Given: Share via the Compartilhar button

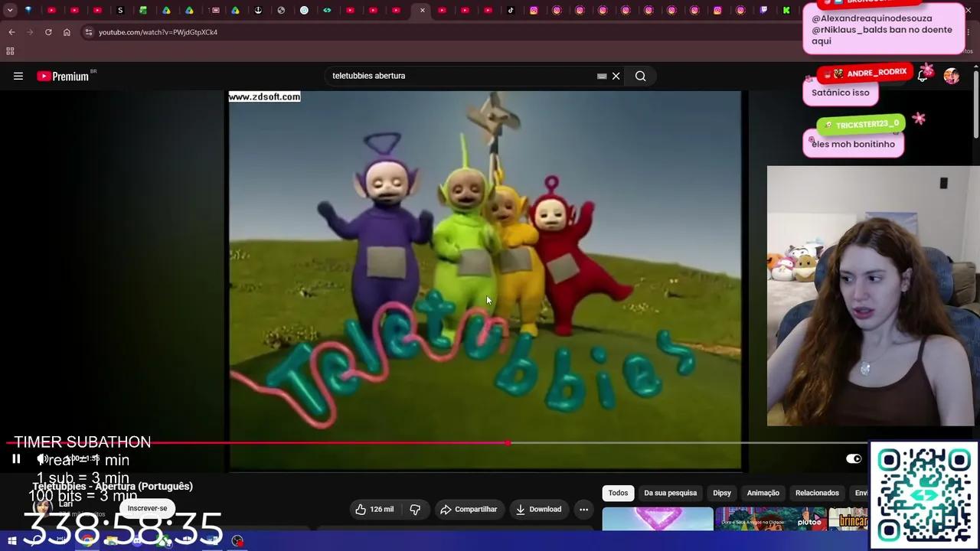Looking at the screenshot, I should point(468,509).
